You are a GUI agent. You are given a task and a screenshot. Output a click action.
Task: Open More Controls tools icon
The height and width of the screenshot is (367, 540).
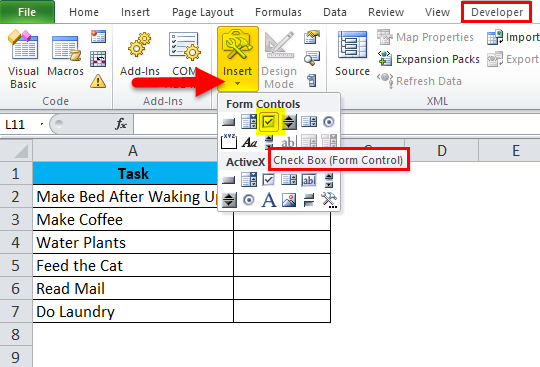coord(329,200)
